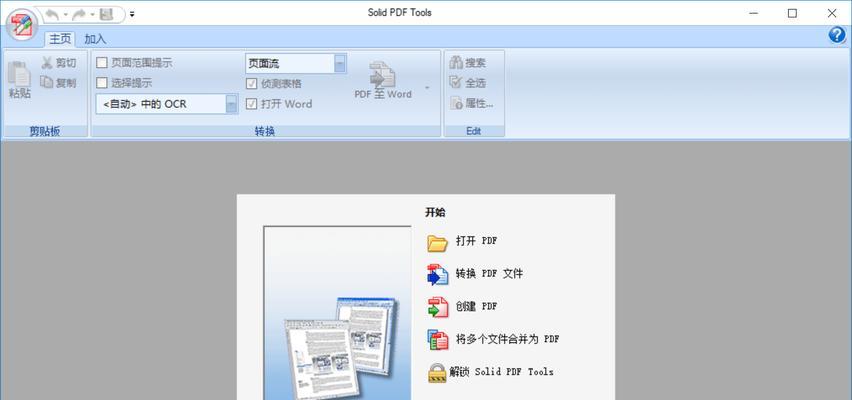Click the Edit group label
The height and width of the screenshot is (400, 852).
473,132
